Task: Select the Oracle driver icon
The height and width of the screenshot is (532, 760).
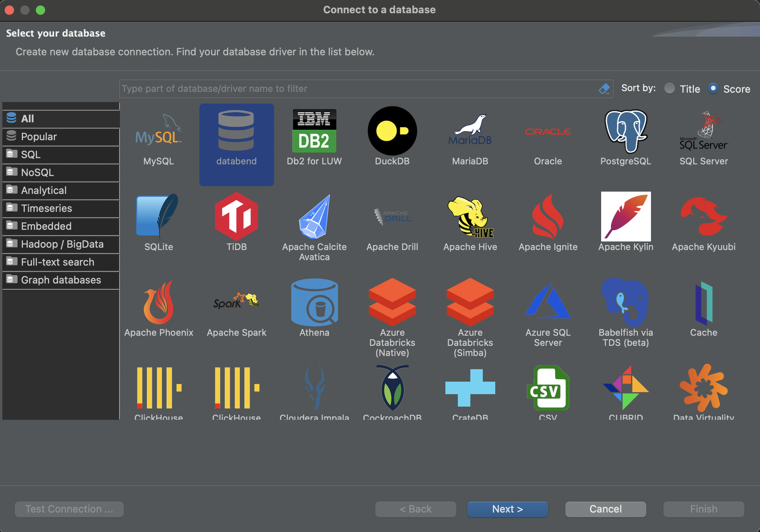Action: tap(548, 132)
